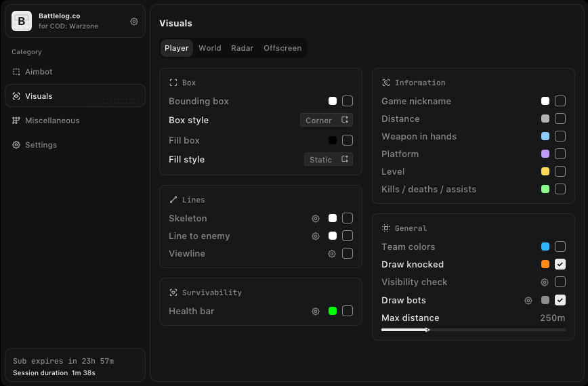Open the Fill style Static dropdown
This screenshot has height=386, width=588.
(328, 159)
